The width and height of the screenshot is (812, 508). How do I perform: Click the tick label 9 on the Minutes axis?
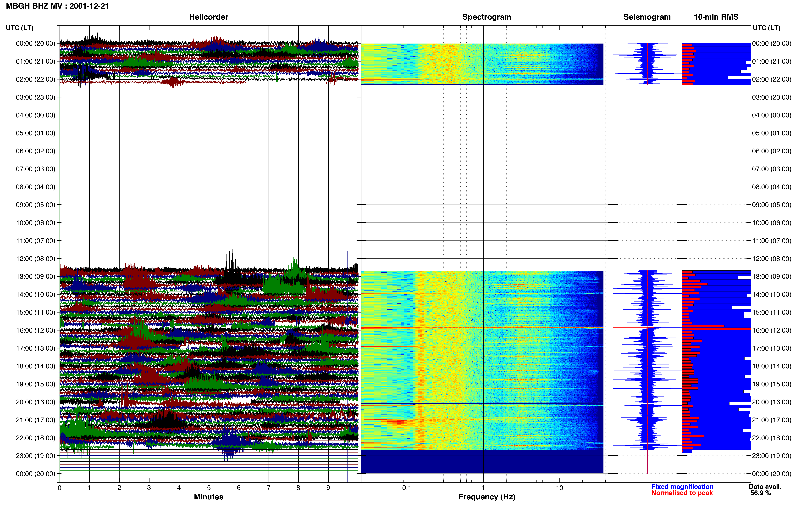(328, 488)
